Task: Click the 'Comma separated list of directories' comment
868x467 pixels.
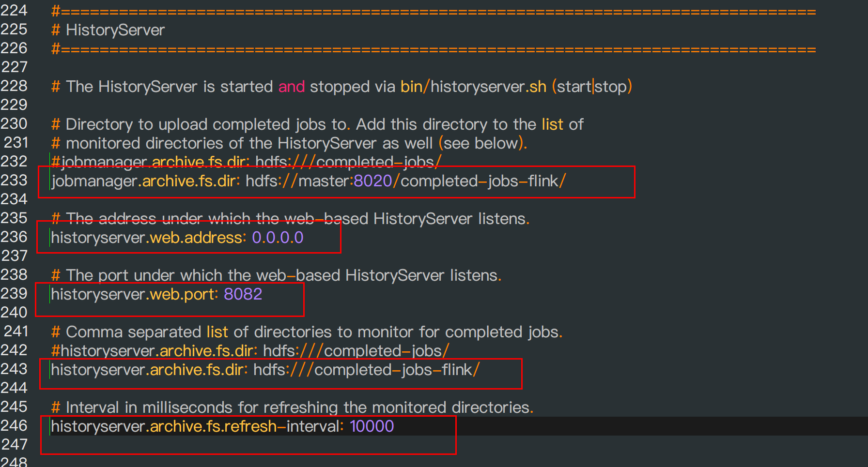Action: 307,332
